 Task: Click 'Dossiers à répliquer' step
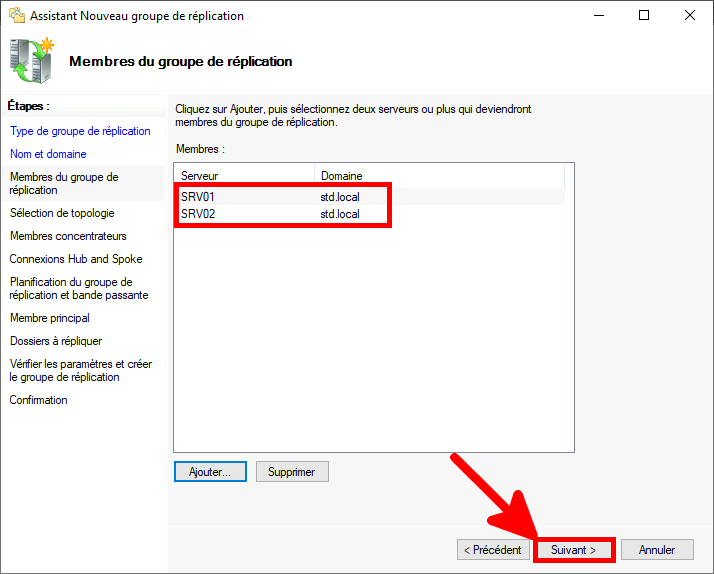56,341
